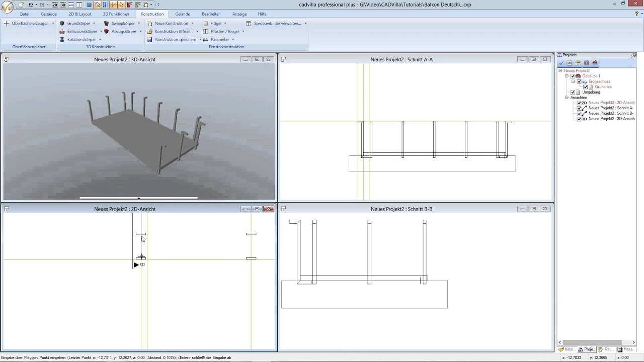Click the rename 'ab' icon in Projekte toolbar
This screenshot has height=362, width=644.
pos(570,63)
